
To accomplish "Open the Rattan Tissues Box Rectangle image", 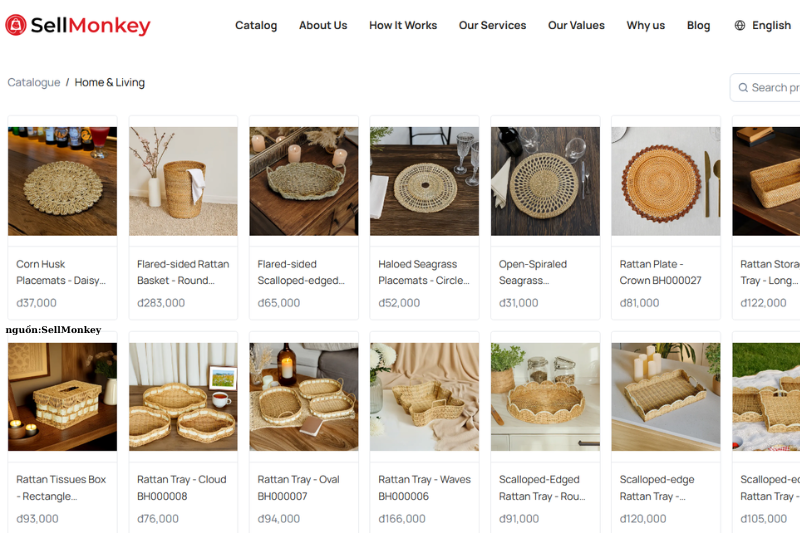I will pyautogui.click(x=62, y=397).
